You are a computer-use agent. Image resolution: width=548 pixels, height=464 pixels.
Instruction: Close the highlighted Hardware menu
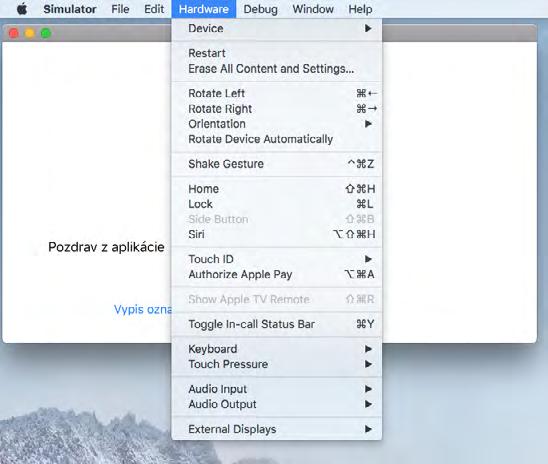(x=204, y=9)
